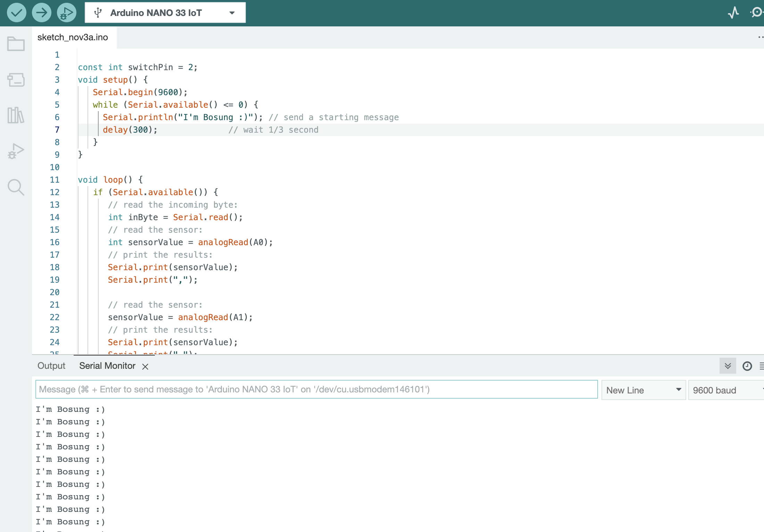The height and width of the screenshot is (532, 764).
Task: Open the Search sidebar panel
Action: click(x=16, y=188)
